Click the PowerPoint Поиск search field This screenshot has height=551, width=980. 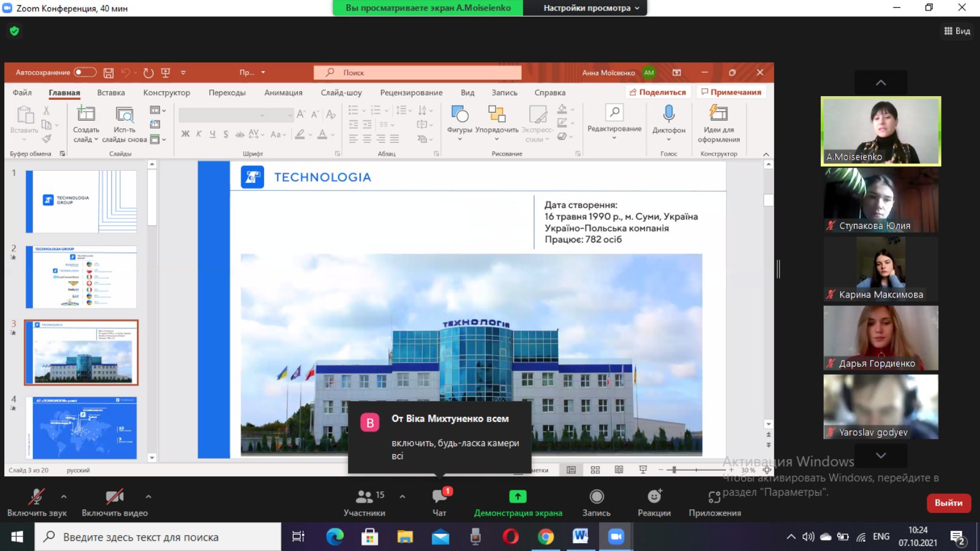[418, 72]
